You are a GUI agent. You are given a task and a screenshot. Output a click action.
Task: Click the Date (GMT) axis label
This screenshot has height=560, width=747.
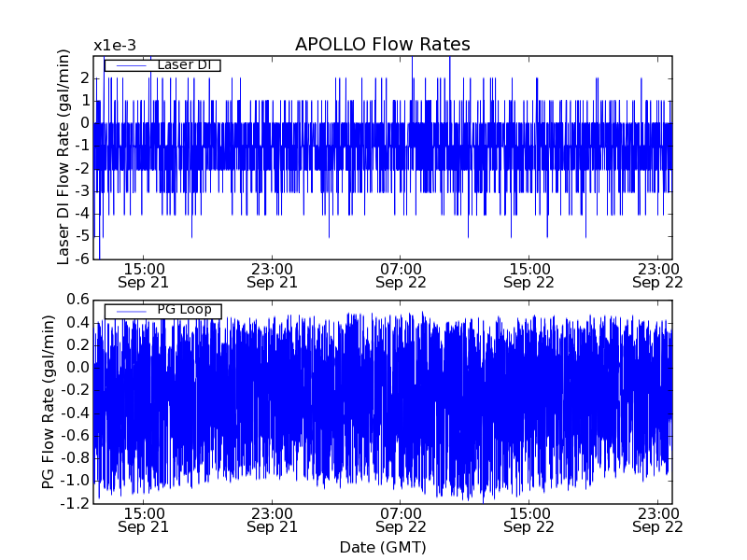pyautogui.click(x=383, y=548)
